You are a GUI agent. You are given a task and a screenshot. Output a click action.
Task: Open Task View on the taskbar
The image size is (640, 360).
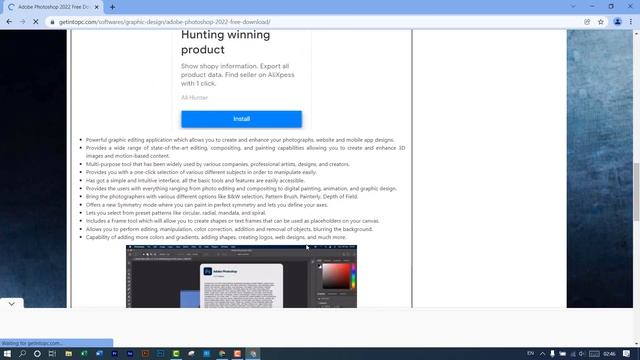pos(52,353)
